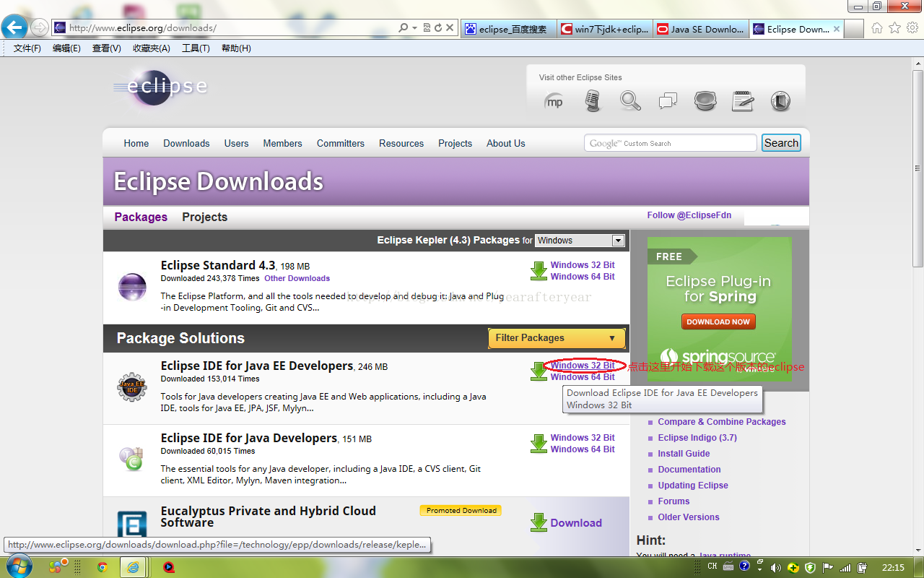The width and height of the screenshot is (924, 578).
Task: Click the notepad with pencil icon
Action: click(x=743, y=101)
